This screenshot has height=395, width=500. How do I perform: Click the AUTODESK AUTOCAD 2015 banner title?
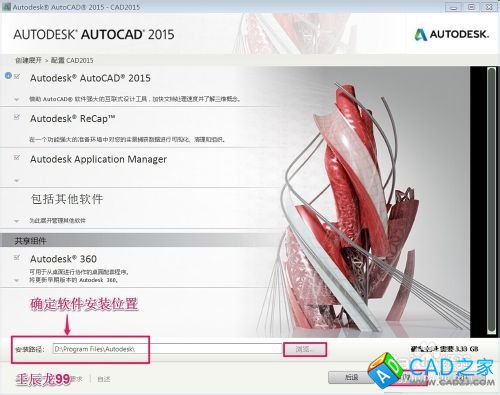pyautogui.click(x=94, y=35)
